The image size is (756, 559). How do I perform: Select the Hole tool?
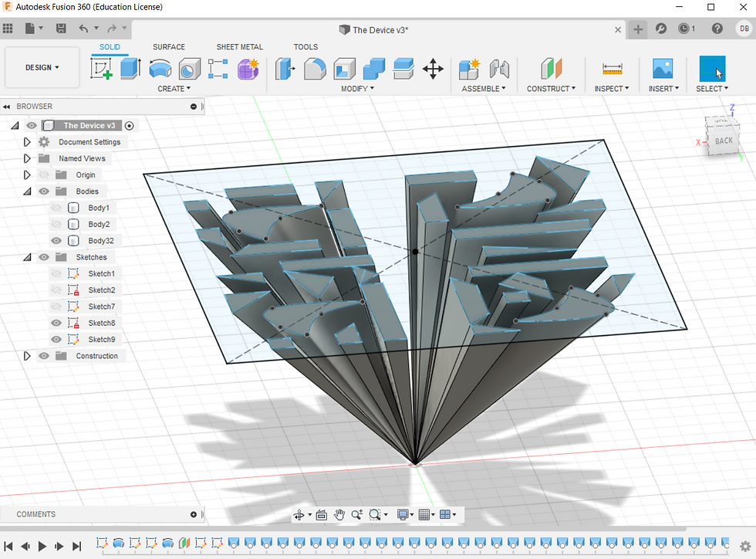189,69
